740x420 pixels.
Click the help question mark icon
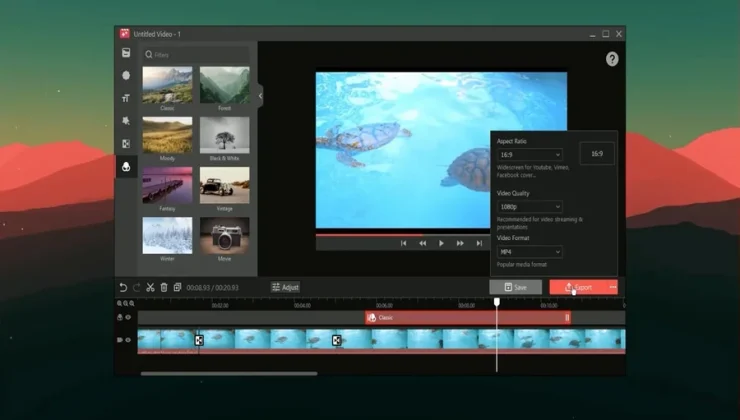[x=612, y=59]
